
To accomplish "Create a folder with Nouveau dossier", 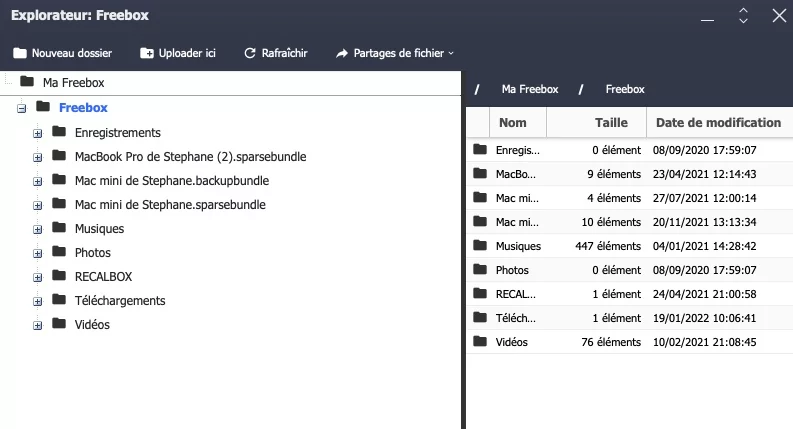I will pos(63,53).
